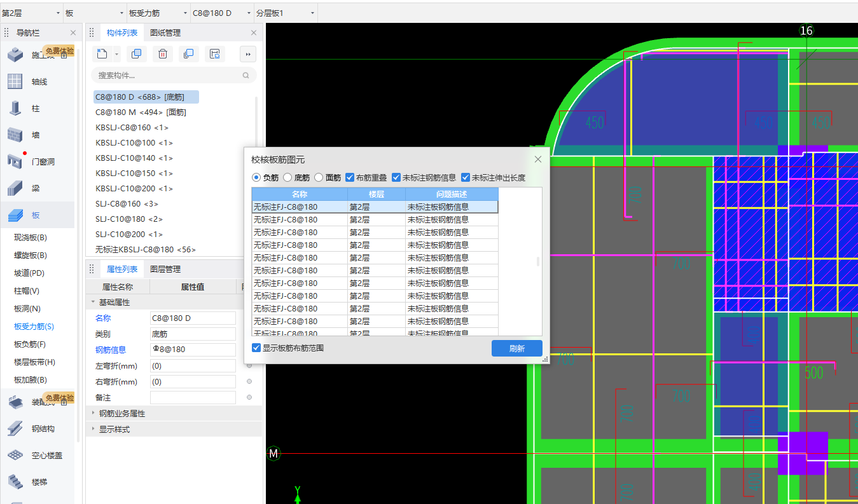Select the 面筋 radio button

(x=319, y=177)
